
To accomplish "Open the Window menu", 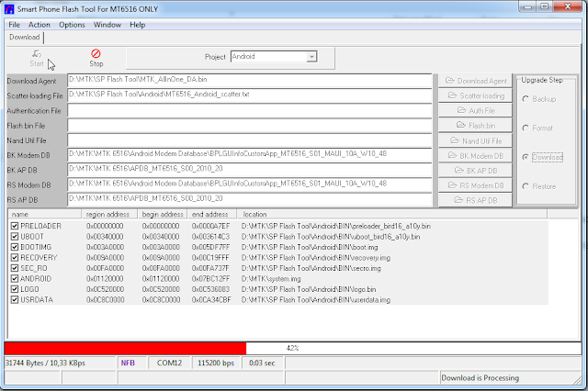I will point(107,25).
